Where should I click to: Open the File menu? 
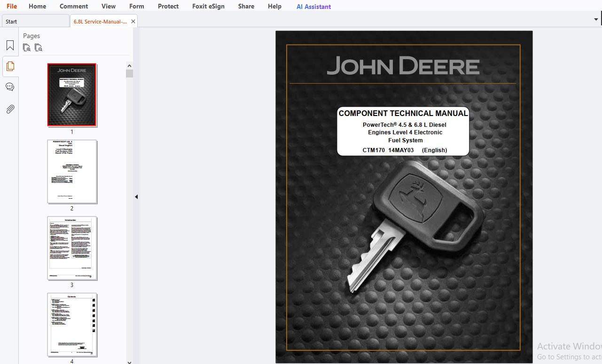point(12,6)
